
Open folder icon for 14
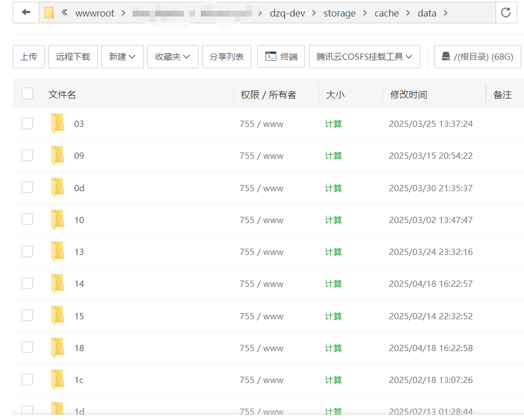(x=57, y=283)
